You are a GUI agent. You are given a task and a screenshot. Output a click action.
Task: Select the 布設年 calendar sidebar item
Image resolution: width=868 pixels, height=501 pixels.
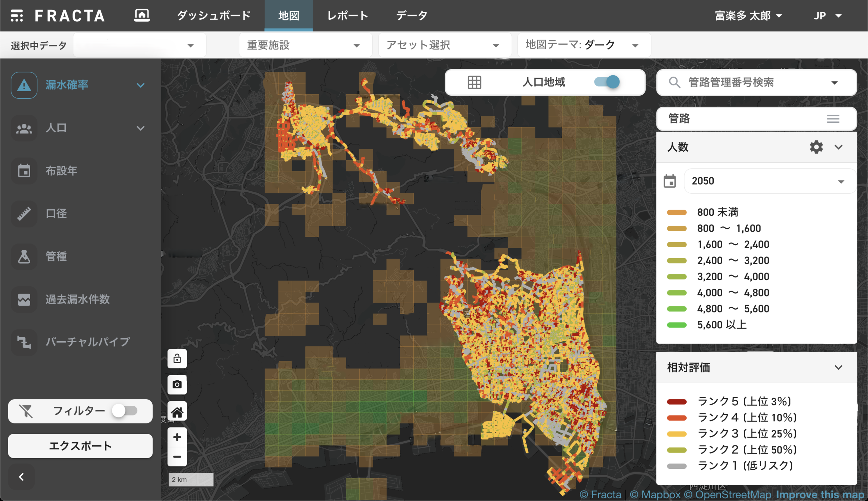(x=61, y=171)
